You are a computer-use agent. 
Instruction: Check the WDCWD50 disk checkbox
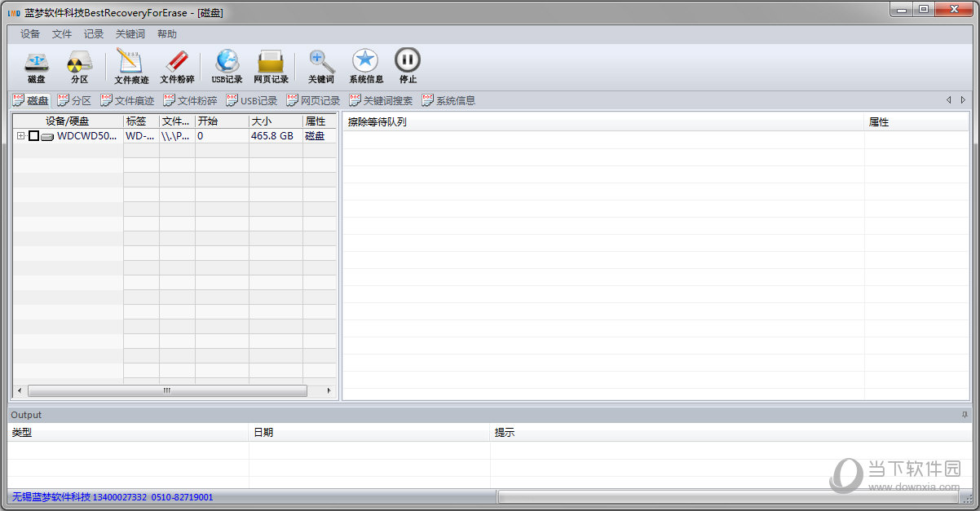point(34,136)
